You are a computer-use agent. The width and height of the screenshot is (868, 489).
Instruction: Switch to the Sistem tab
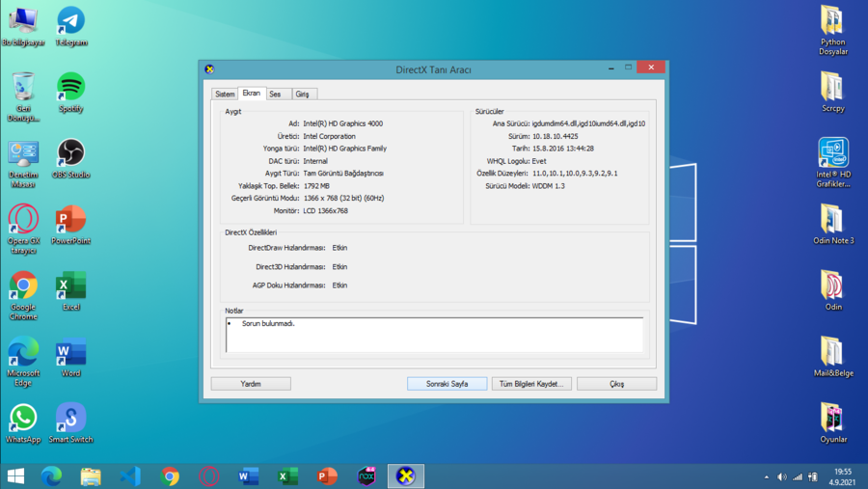[225, 95]
